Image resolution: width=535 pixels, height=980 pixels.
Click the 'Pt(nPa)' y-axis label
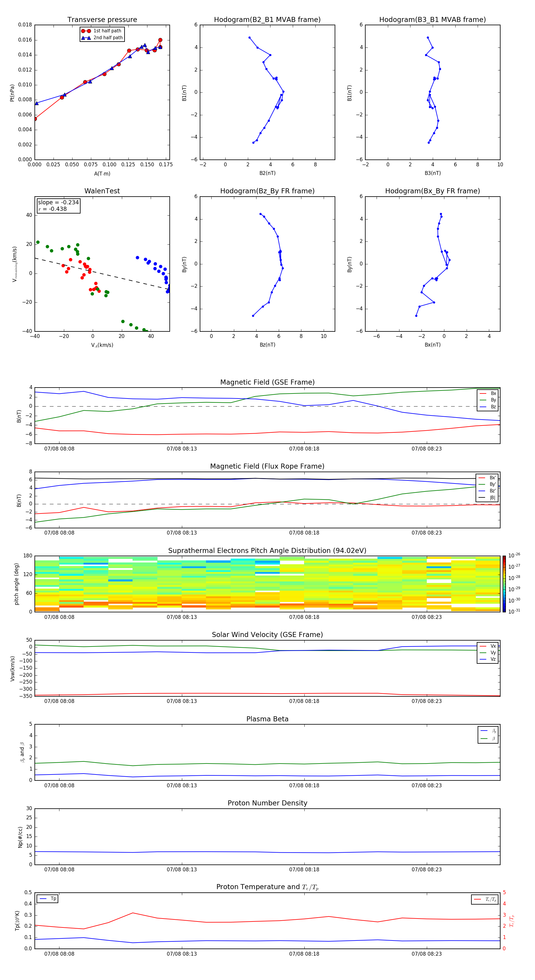coord(12,93)
